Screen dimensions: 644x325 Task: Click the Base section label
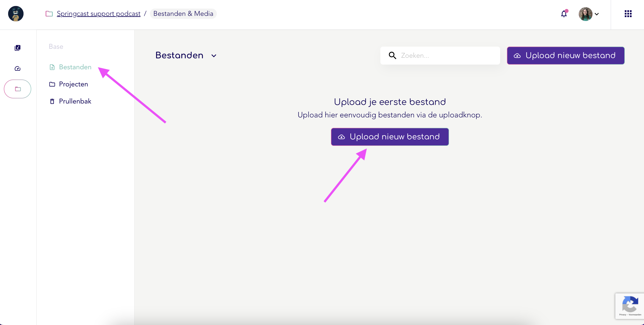[56, 46]
